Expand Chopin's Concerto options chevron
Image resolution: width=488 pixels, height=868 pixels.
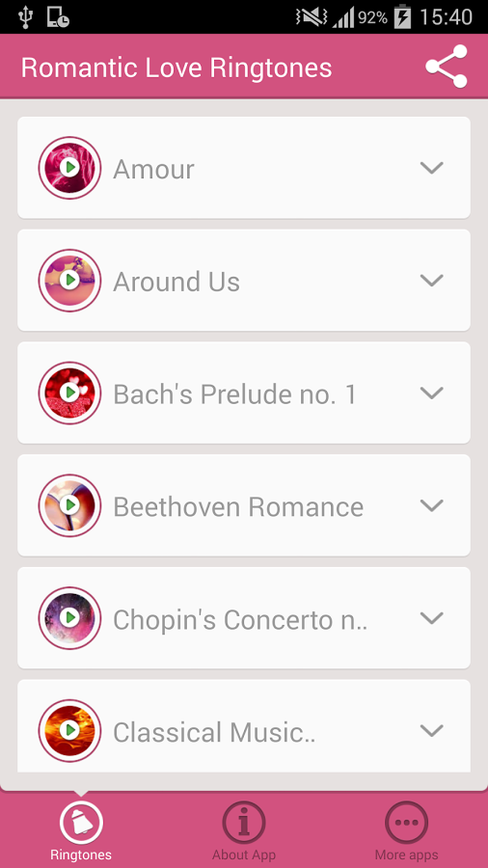432,618
